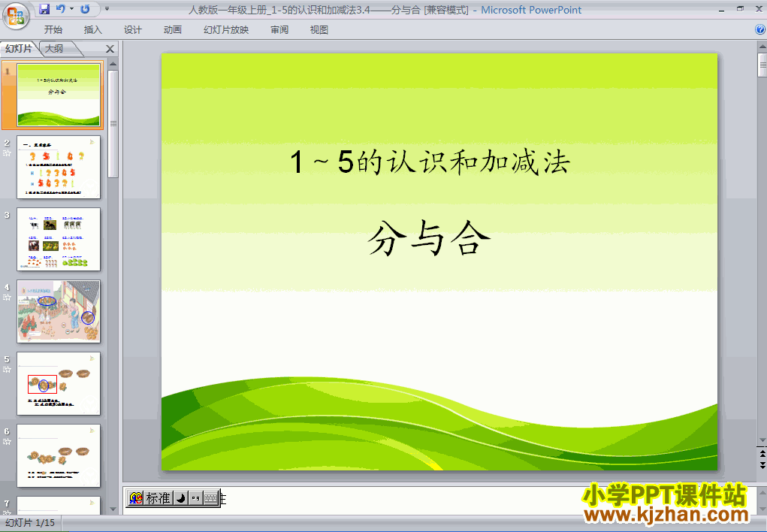
Task: Click the IME Chinese/English switch icon
Action: 136,498
